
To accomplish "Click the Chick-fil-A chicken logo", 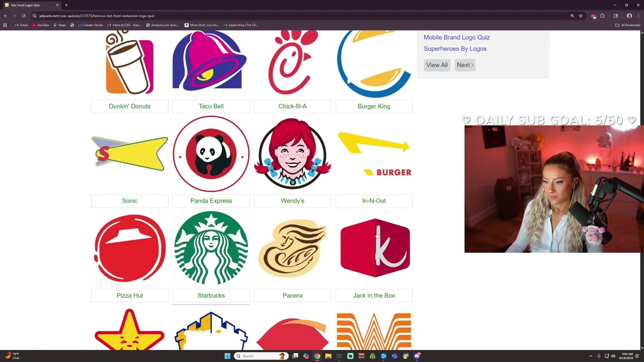I will tap(293, 62).
